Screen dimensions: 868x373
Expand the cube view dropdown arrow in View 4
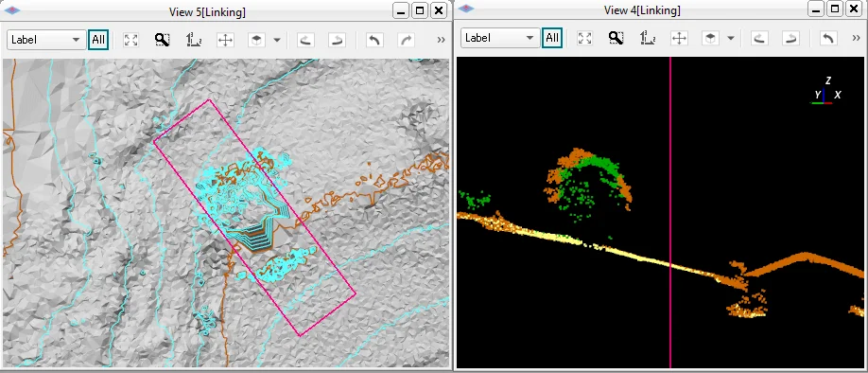click(731, 38)
